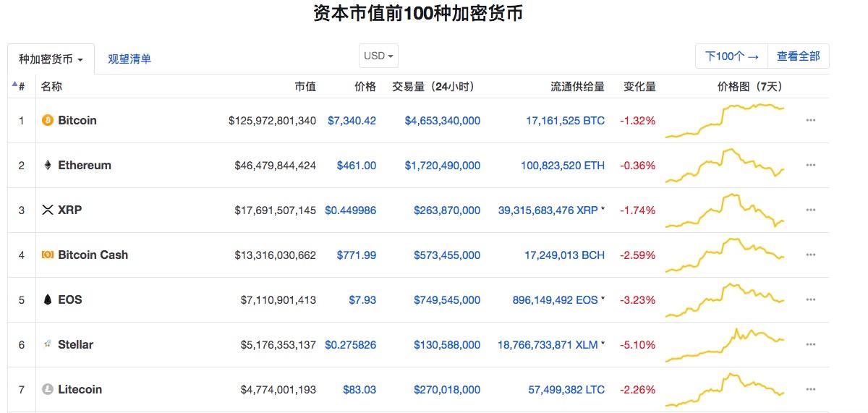Go to the 下100个 next page button
Viewport: 868px width, 413px height.
pos(731,56)
